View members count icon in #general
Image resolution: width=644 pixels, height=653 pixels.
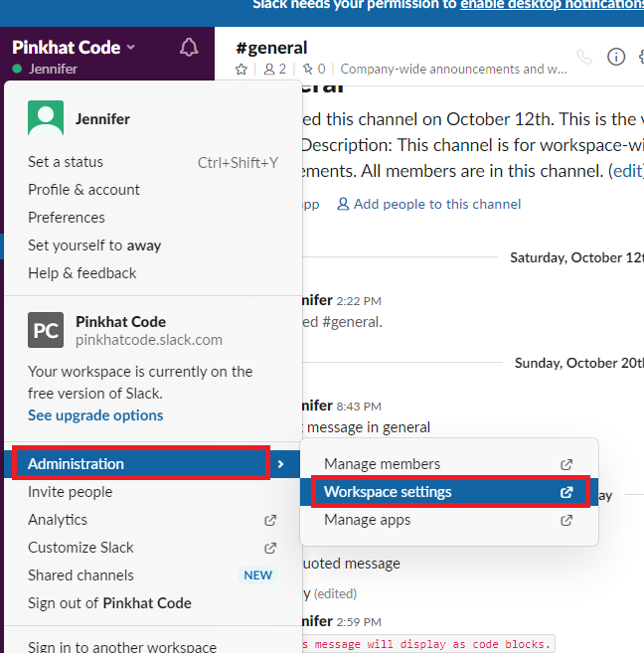tap(269, 70)
